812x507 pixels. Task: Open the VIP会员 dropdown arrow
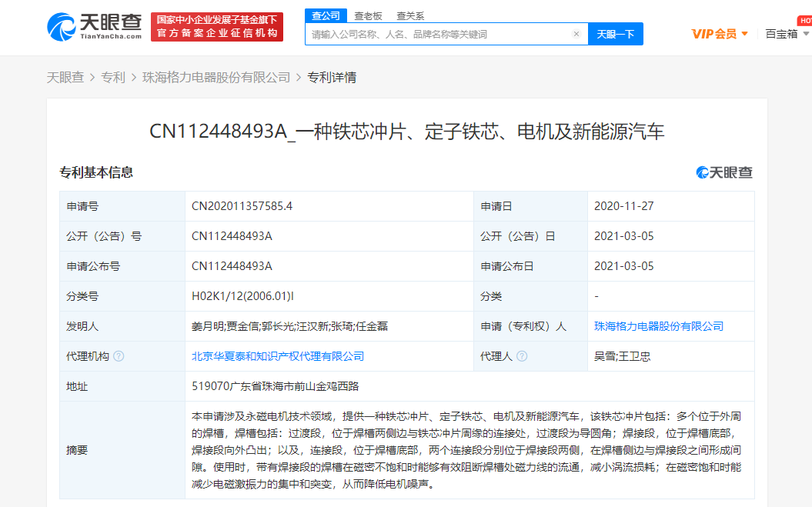pyautogui.click(x=744, y=33)
